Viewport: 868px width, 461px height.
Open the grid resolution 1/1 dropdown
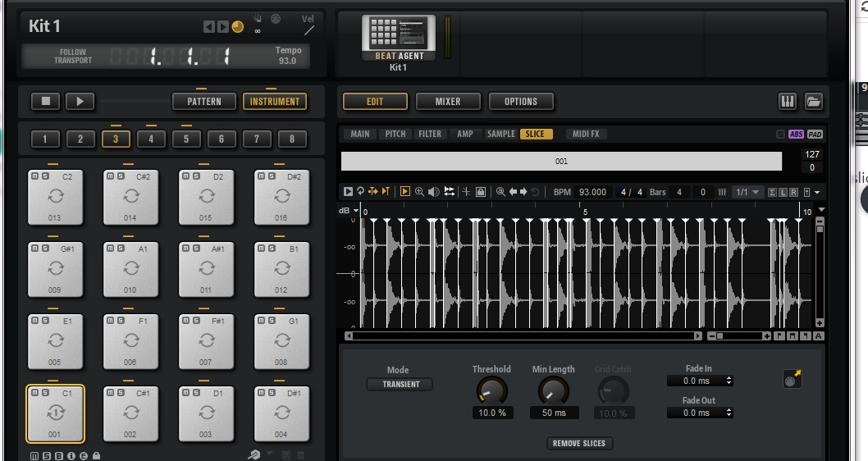point(747,192)
